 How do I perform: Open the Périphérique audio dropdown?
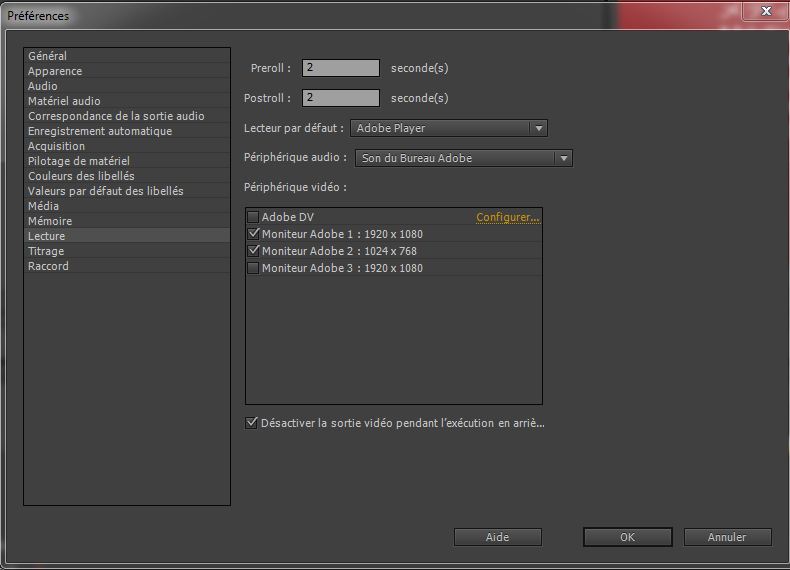point(464,158)
